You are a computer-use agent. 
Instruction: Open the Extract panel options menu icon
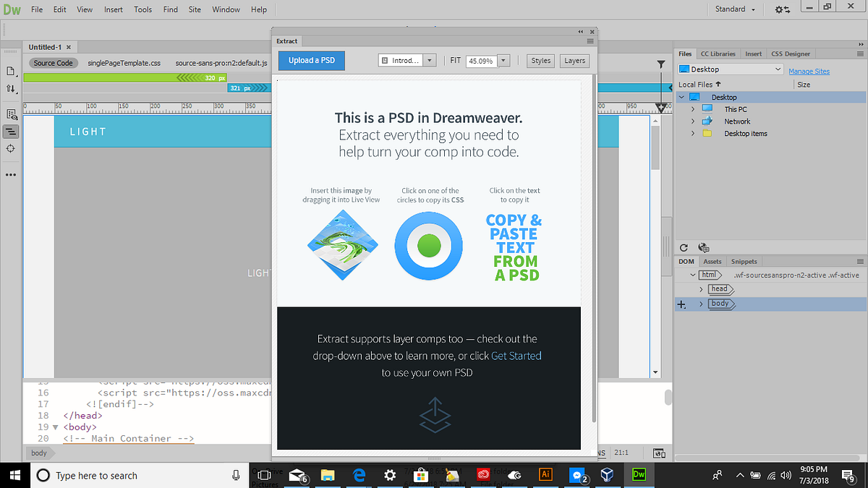tap(590, 41)
